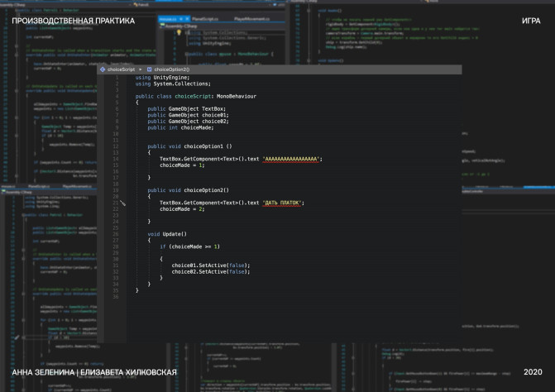
Task: Click the underlined 'AAAAAAAAAAAAAAAA' string
Action: click(292, 158)
